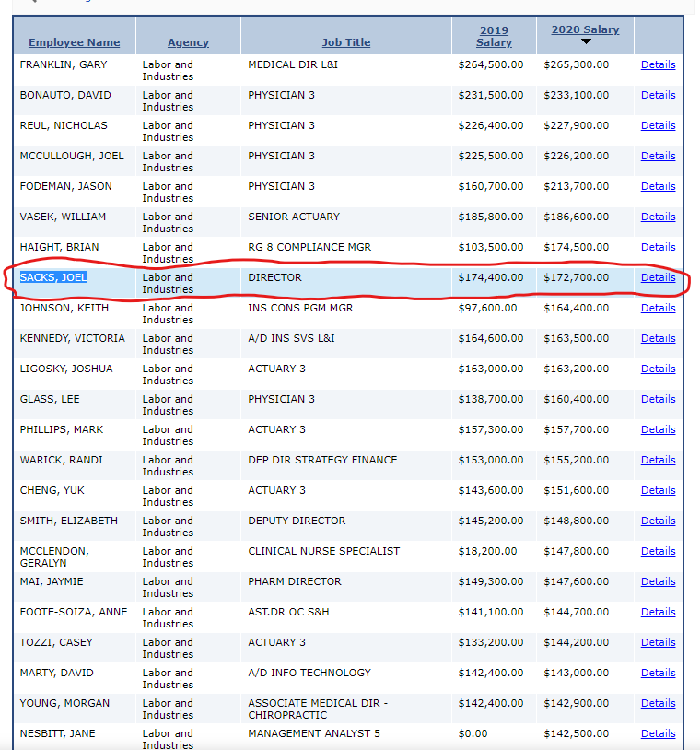The width and height of the screenshot is (700, 750).
Task: Open Details for MAI, JAYMIE
Action: pos(658,581)
